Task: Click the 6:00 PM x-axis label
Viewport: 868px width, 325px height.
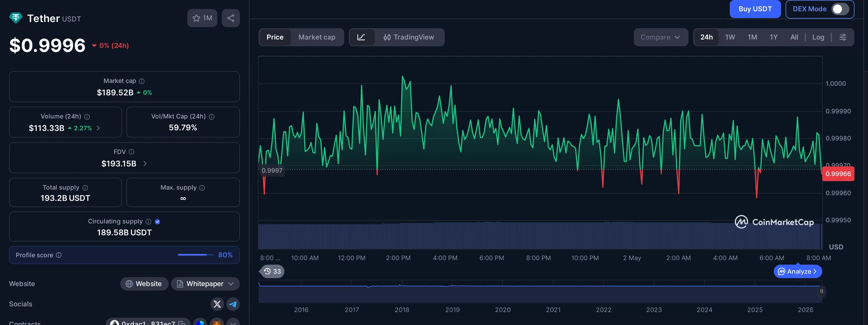Action: click(x=492, y=258)
